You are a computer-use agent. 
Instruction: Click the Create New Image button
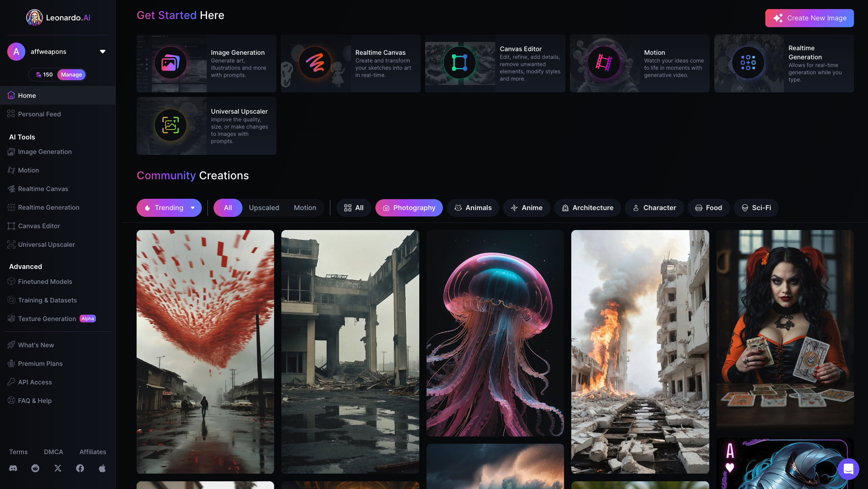[x=809, y=18]
